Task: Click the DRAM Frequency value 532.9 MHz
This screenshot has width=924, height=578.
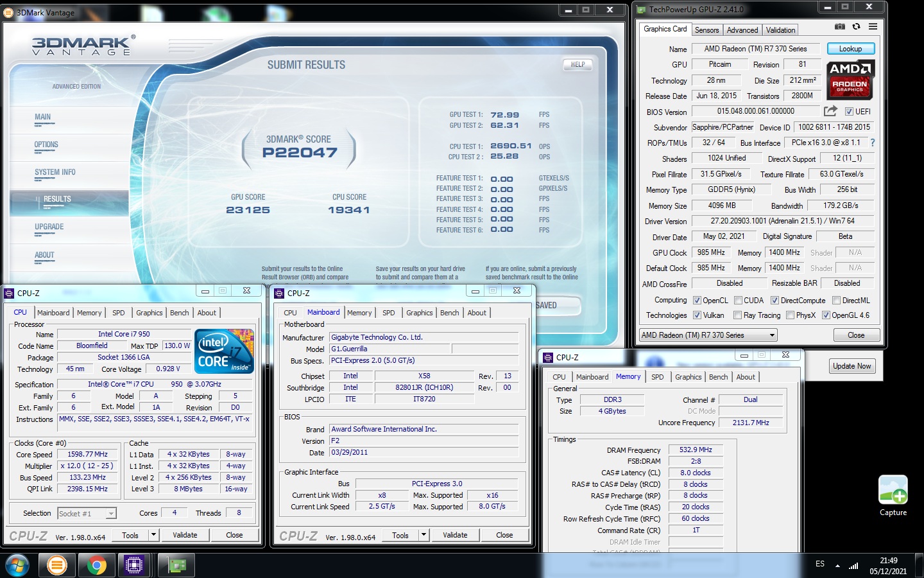Action: coord(696,450)
